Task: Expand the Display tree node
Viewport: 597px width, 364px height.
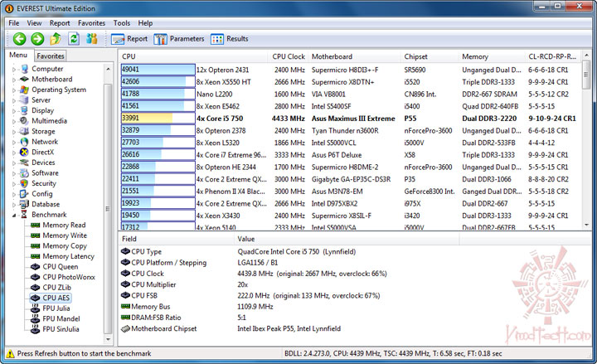Action: coord(14,111)
